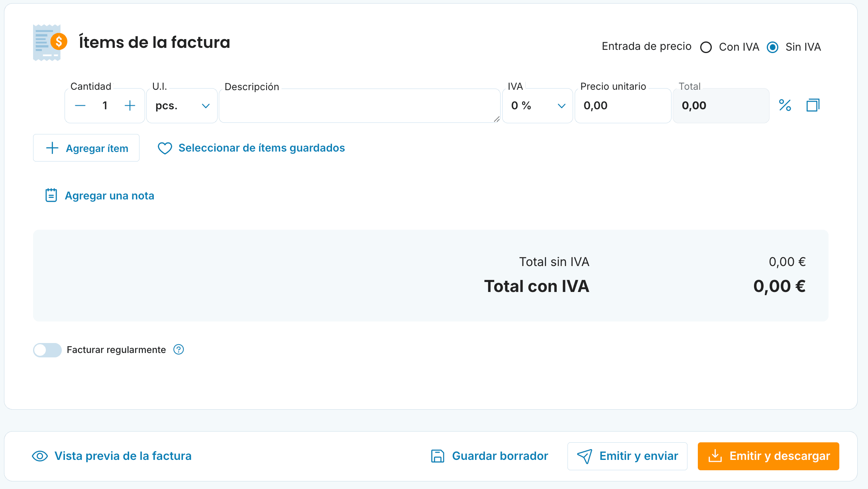
Task: Select the Con IVA radio button
Action: tap(706, 47)
